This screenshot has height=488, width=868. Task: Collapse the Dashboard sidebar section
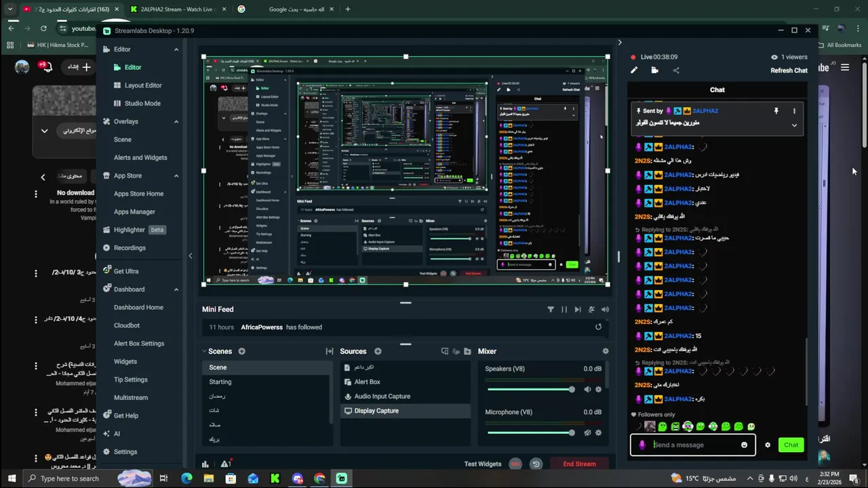[176, 290]
